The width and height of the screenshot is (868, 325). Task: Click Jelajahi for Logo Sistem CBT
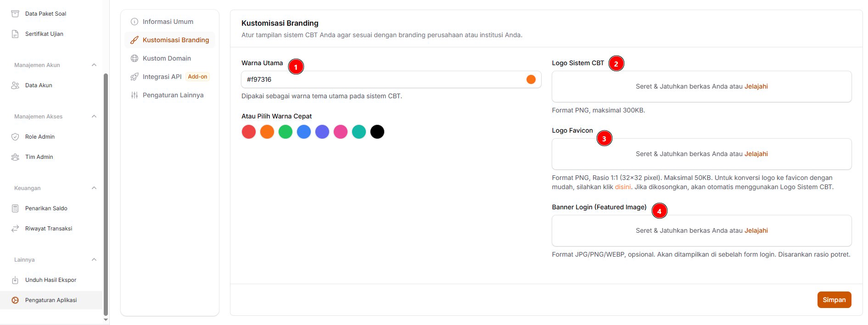[756, 86]
